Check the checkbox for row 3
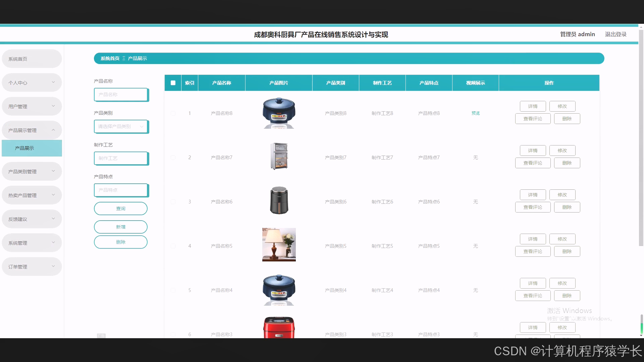The height and width of the screenshot is (362, 644). pyautogui.click(x=173, y=202)
